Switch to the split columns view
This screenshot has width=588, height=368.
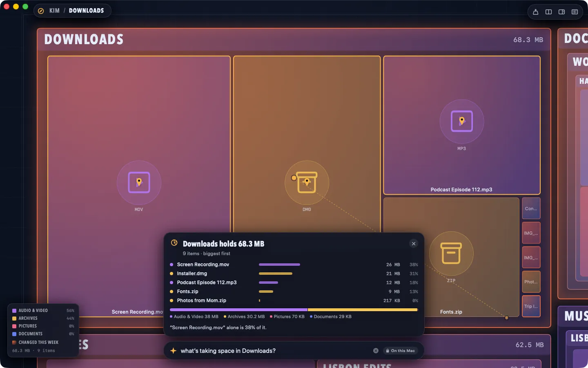[x=549, y=12]
